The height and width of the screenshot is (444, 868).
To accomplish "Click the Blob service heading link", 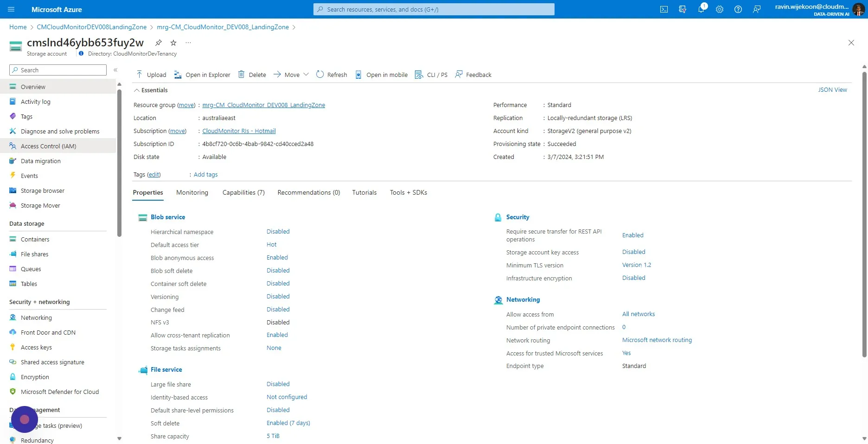I will (168, 217).
